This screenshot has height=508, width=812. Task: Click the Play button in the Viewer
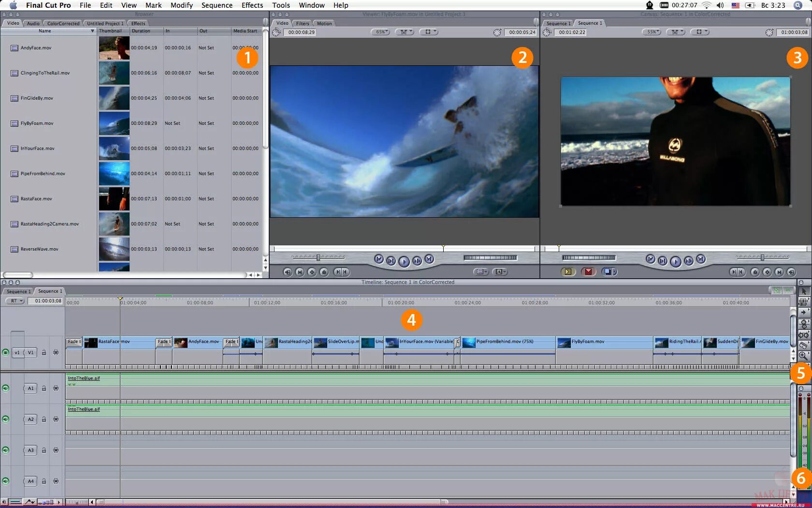pyautogui.click(x=404, y=262)
